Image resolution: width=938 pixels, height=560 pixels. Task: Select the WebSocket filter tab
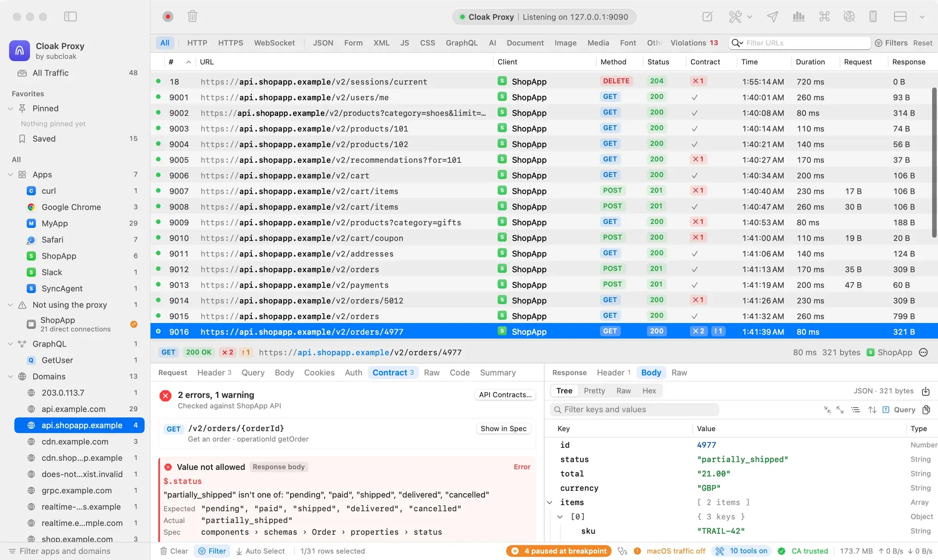[274, 43]
